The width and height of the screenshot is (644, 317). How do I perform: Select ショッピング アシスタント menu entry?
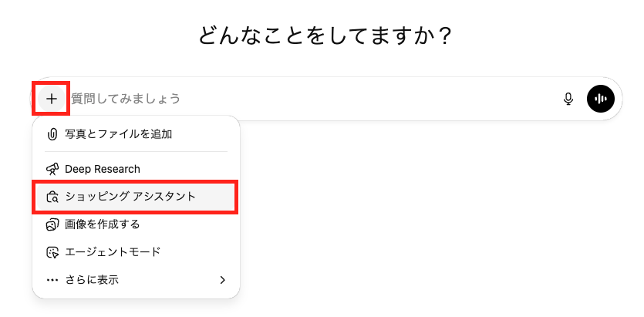(130, 197)
